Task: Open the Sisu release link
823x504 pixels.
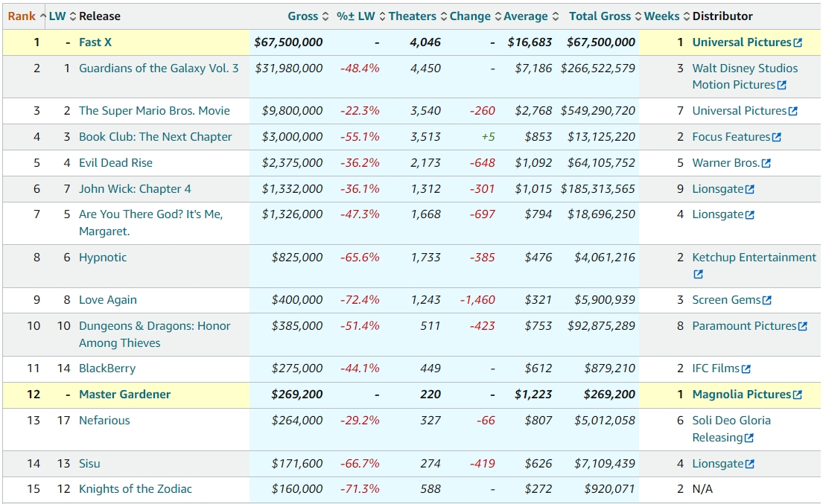Action: pos(89,464)
